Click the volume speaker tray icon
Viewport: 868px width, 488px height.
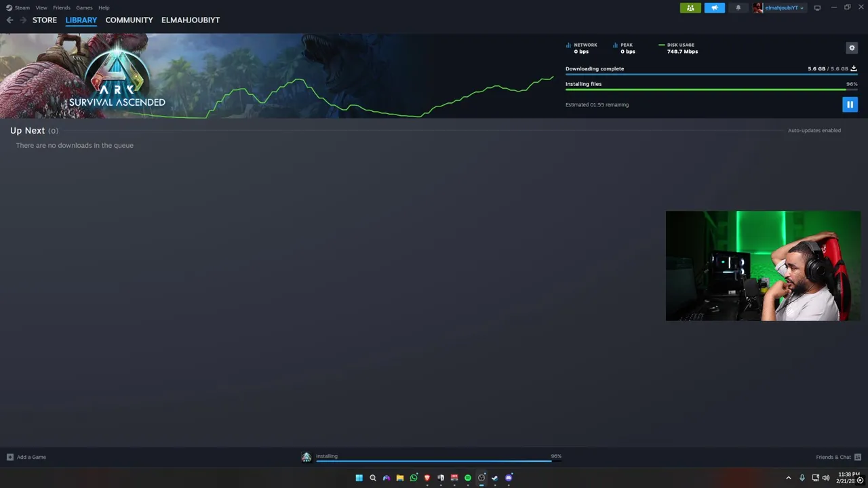click(x=825, y=478)
